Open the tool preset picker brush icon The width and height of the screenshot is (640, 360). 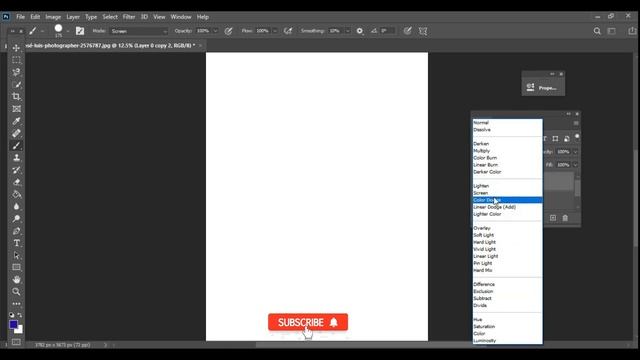(33, 31)
